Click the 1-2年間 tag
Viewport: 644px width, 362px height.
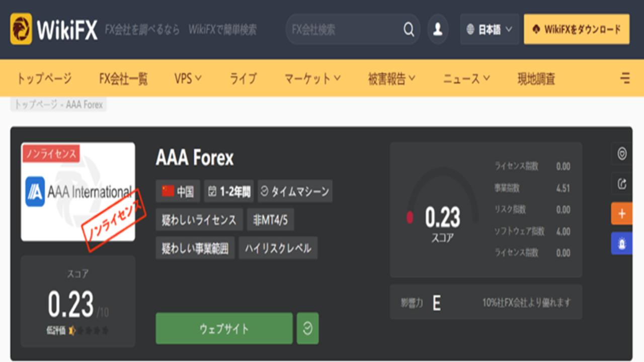click(x=229, y=191)
